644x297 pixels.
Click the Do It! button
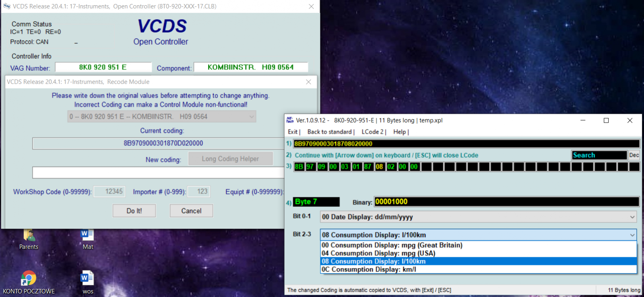coord(134,211)
